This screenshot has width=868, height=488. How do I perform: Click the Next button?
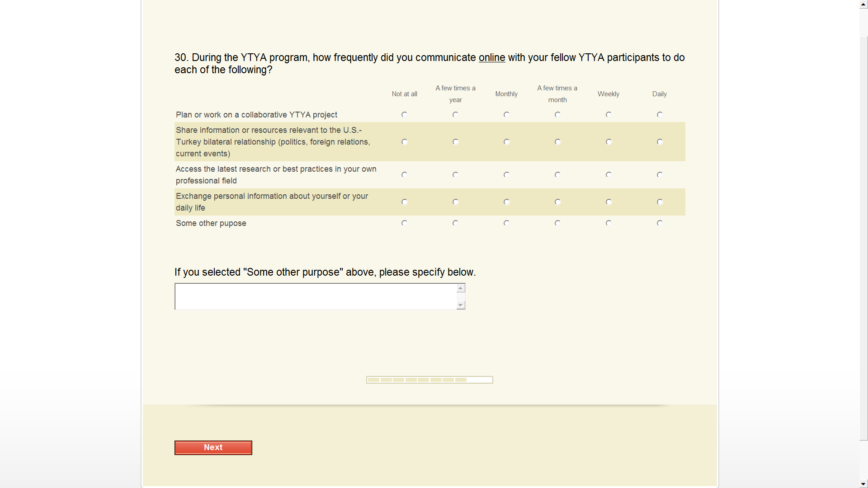[x=213, y=447]
